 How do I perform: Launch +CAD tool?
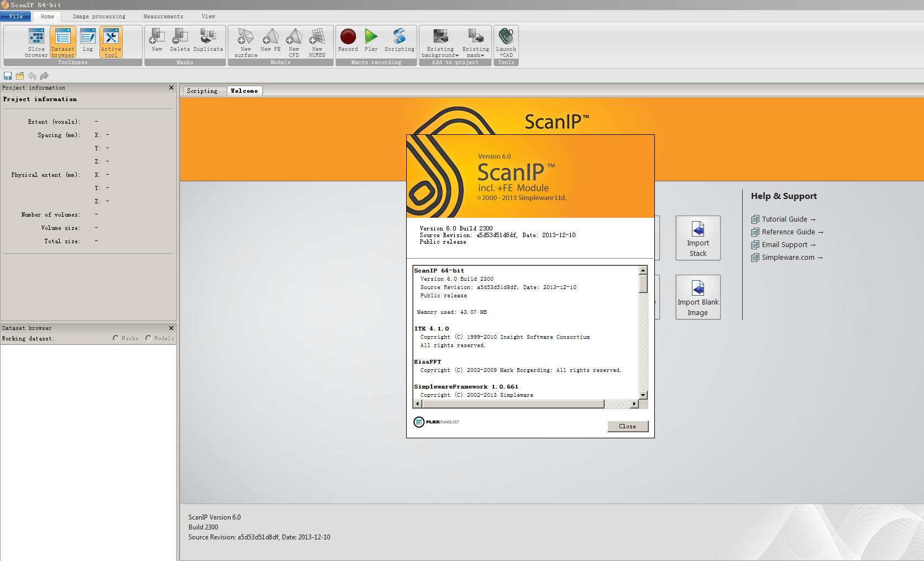click(506, 43)
